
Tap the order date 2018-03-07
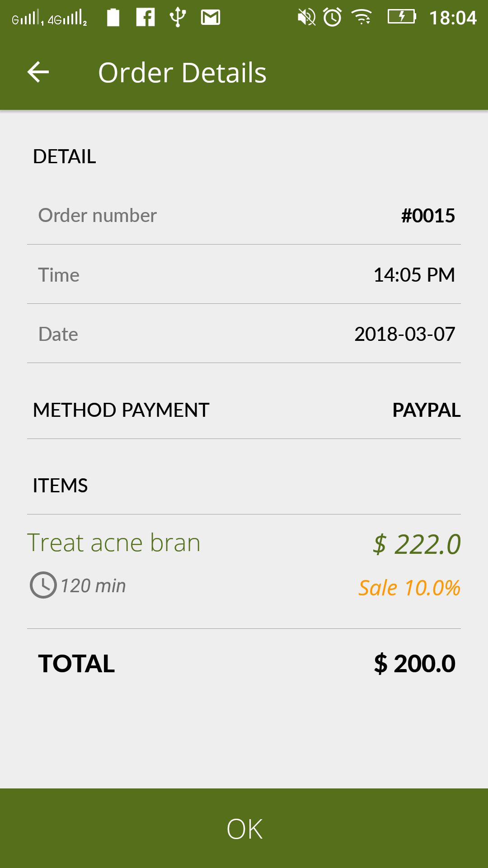click(x=404, y=334)
